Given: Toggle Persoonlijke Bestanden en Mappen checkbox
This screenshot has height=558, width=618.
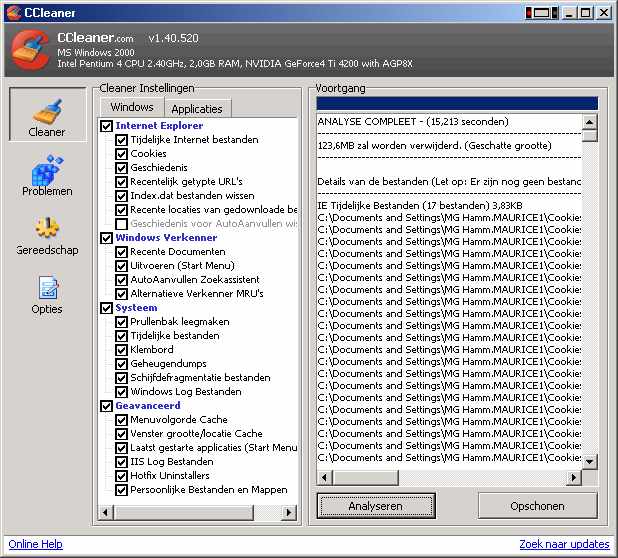Looking at the screenshot, I should 121,490.
